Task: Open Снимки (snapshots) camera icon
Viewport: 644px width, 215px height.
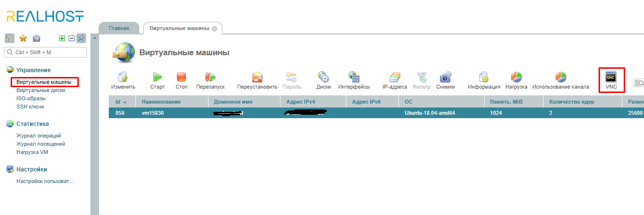Action: click(x=445, y=77)
